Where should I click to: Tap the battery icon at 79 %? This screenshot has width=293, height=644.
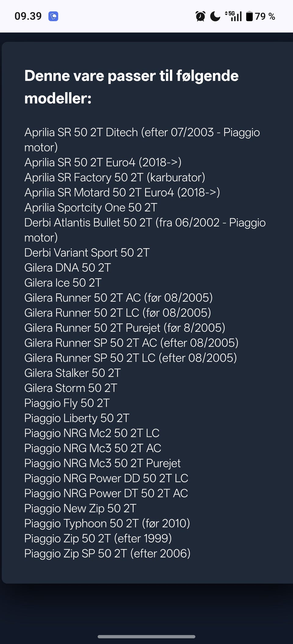pos(249,16)
